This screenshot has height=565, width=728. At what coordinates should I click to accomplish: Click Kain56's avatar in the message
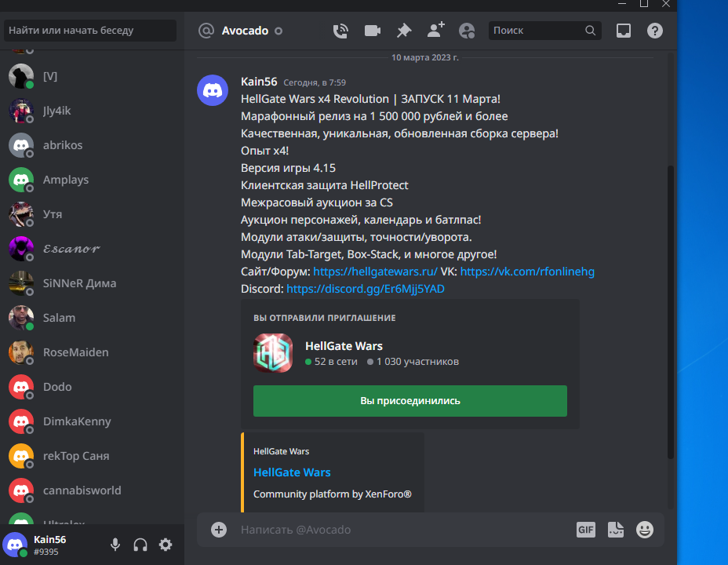tap(212, 90)
